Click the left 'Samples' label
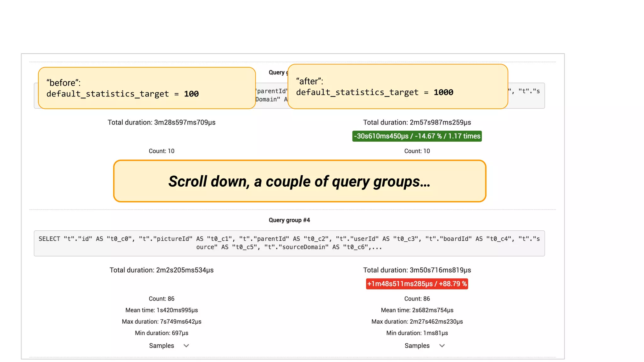 [x=161, y=346]
